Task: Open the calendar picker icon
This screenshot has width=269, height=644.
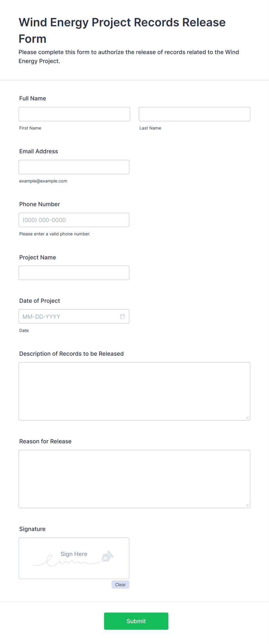Action: [x=123, y=316]
